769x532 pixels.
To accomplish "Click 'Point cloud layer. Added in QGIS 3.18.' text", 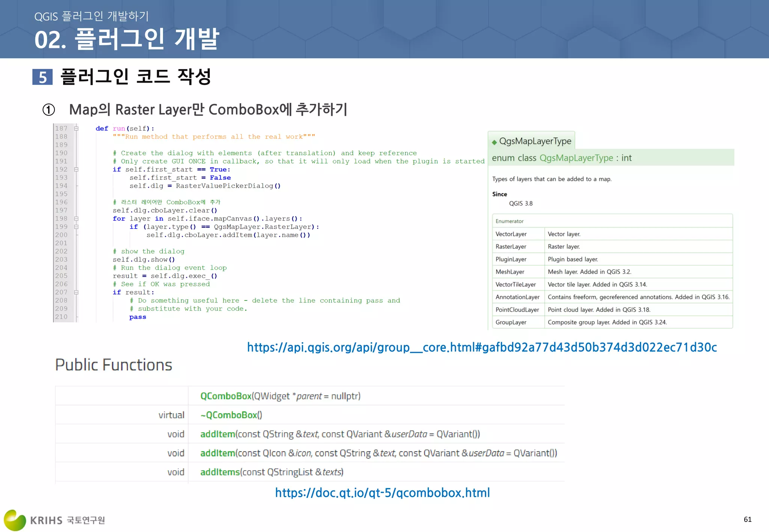I will (x=599, y=310).
